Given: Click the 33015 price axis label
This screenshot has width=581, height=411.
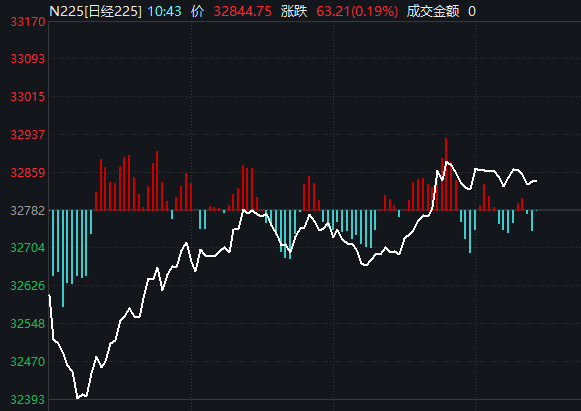Looking at the screenshot, I should tap(28, 97).
